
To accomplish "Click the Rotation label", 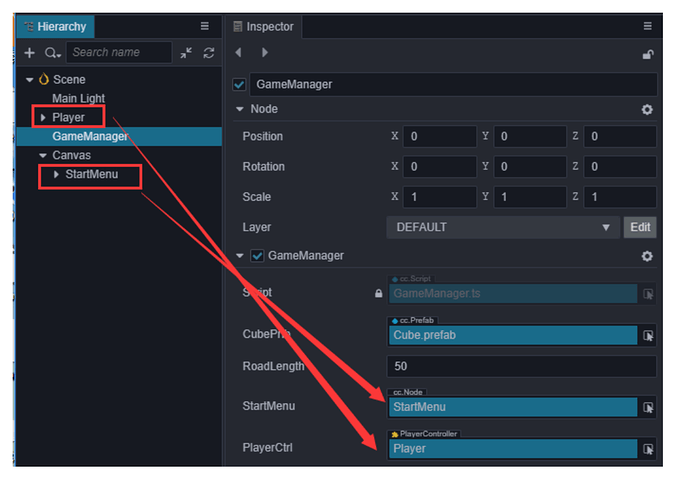I will tap(264, 167).
